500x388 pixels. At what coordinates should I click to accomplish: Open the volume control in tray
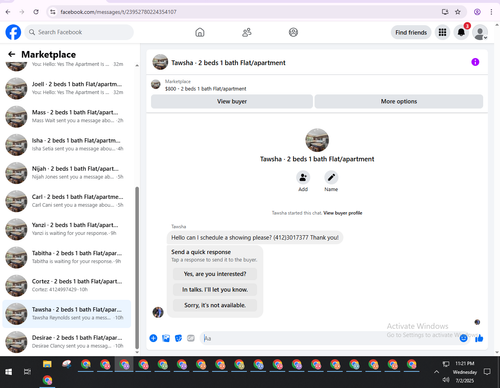click(446, 380)
